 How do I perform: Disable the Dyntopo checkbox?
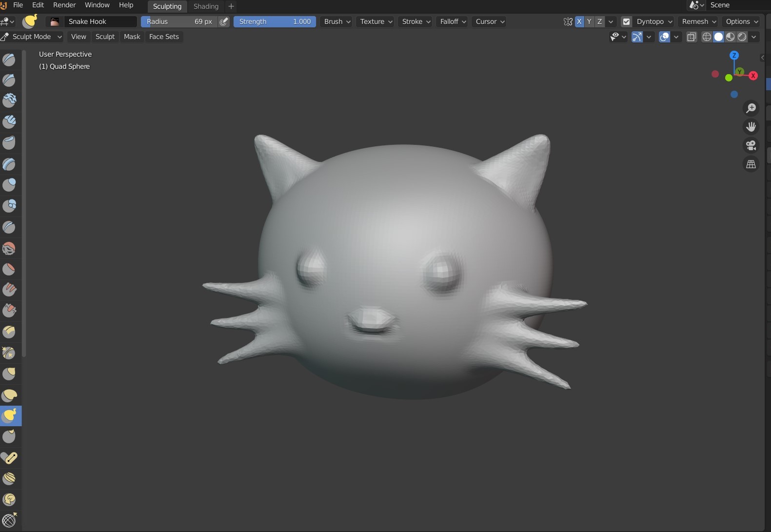pyautogui.click(x=627, y=21)
